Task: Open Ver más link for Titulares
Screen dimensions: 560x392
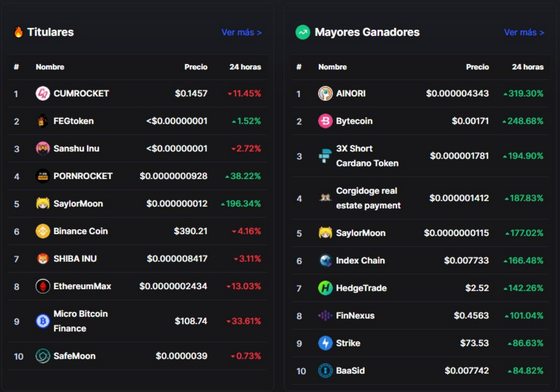Action: 241,32
